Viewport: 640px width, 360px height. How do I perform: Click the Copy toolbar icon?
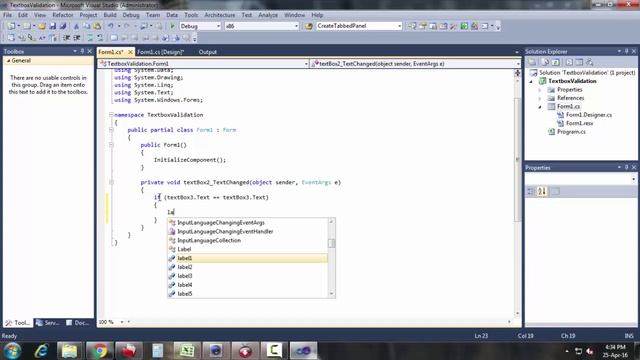tap(87, 26)
